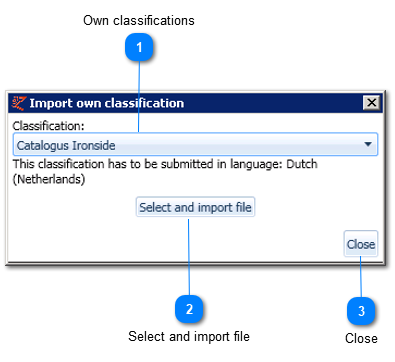Open the Classification dropdown arrow
The image size is (395, 362).
coord(368,144)
